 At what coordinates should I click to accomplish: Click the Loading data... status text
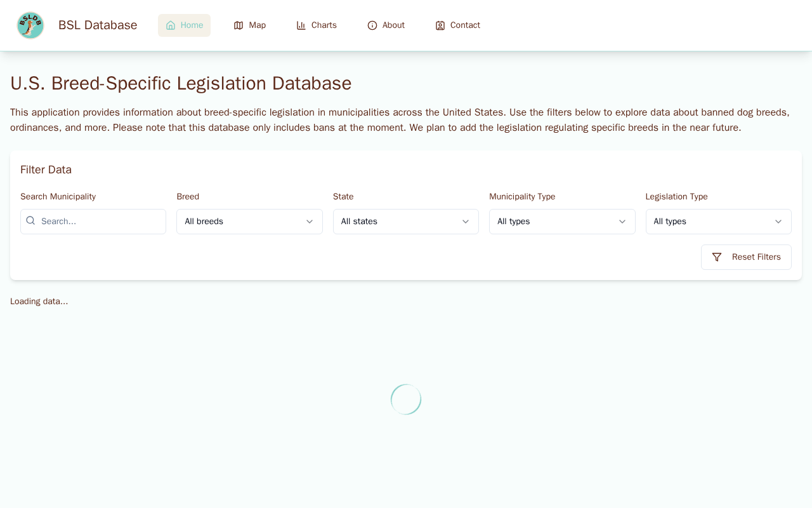pos(39,301)
